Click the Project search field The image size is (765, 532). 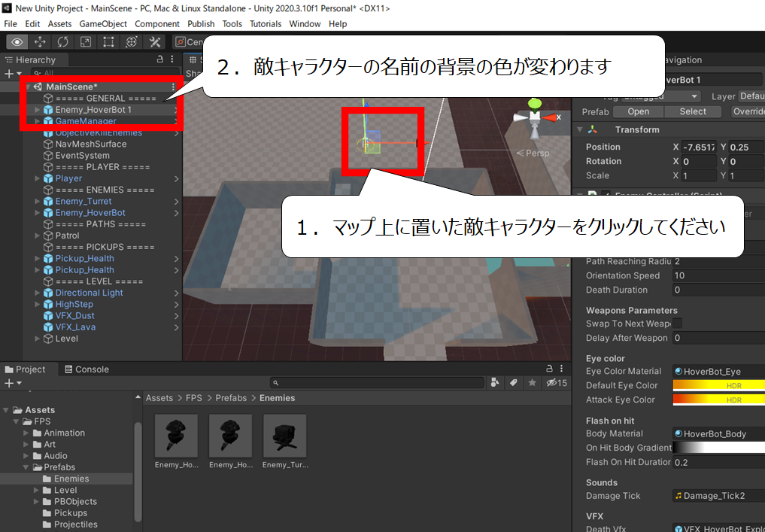coord(377,383)
